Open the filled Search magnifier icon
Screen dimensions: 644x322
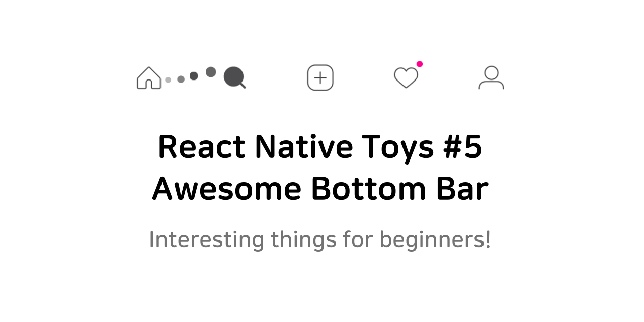coord(234,77)
